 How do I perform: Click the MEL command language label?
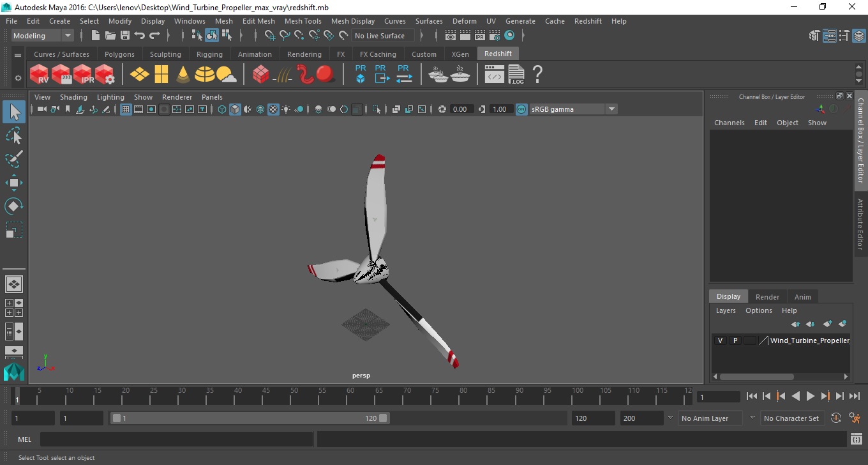[x=24, y=439]
